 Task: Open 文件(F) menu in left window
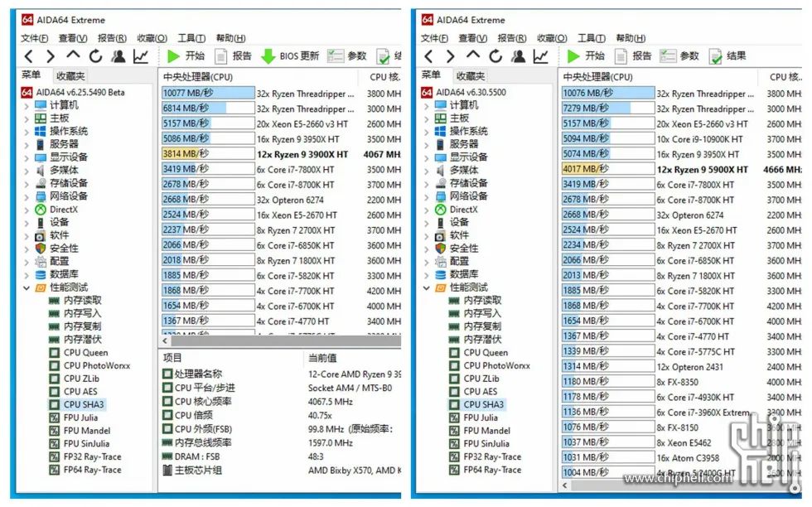pyautogui.click(x=35, y=38)
